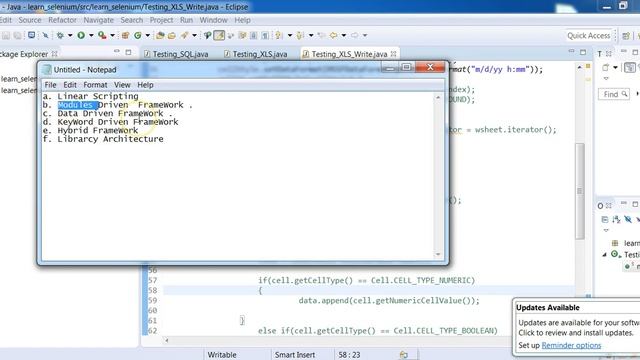The image size is (640, 360).
Task: Click the Previous Annotation arrow icon
Action: [x=300, y=36]
